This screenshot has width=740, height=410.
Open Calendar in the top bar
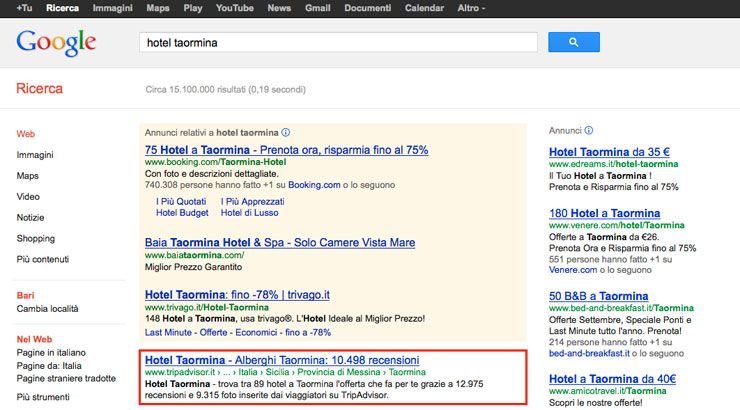[x=424, y=8]
